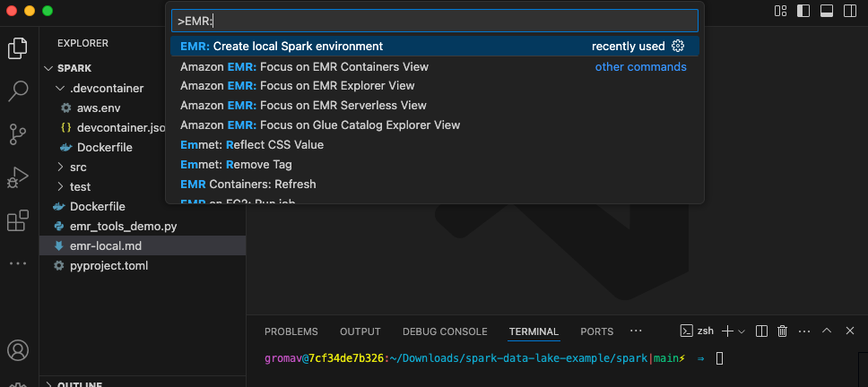Image resolution: width=868 pixels, height=387 pixels.
Task: Kill terminal with the trash icon
Action: point(782,331)
